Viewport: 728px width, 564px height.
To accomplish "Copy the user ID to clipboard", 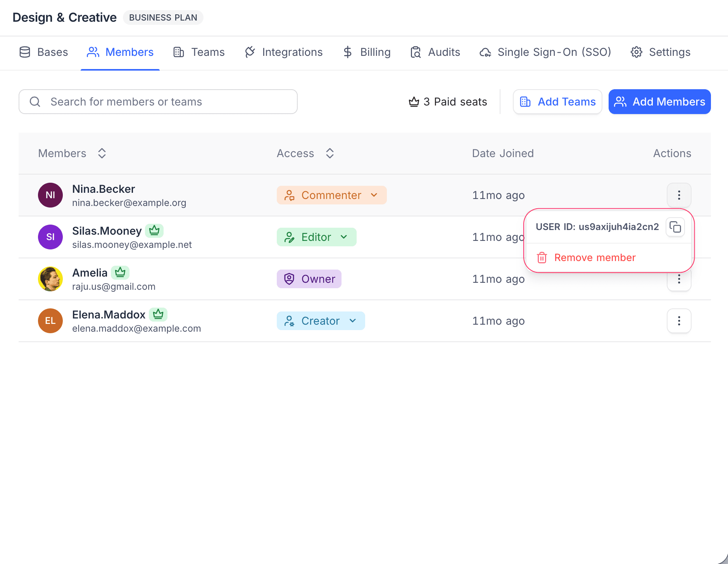I will tap(675, 227).
